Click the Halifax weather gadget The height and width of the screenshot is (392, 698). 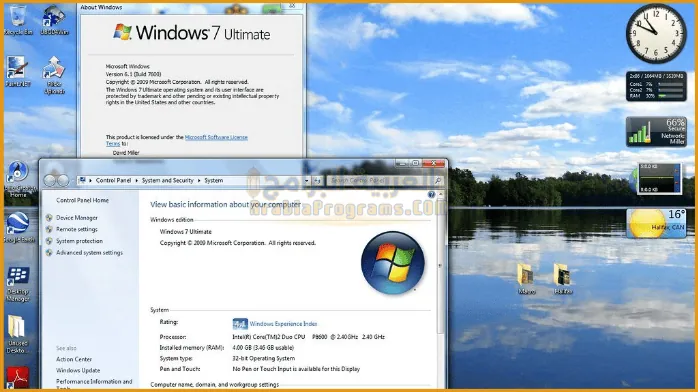click(656, 222)
